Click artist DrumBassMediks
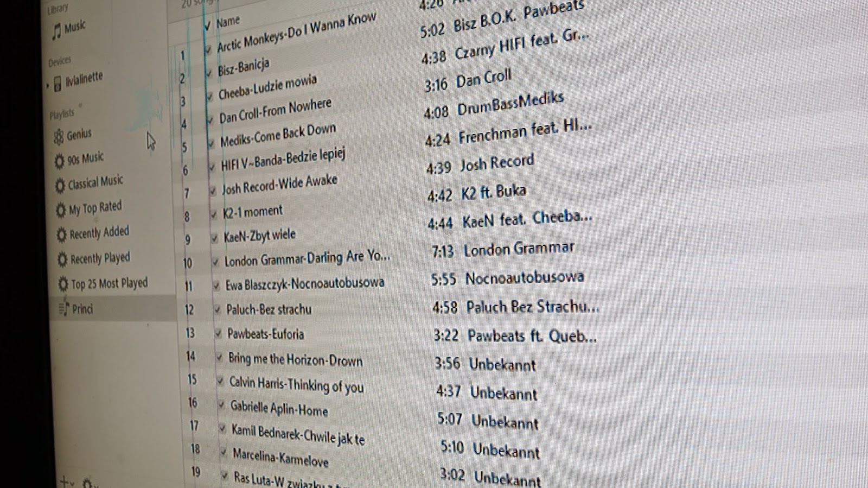This screenshot has width=868, height=488. pyautogui.click(x=510, y=104)
